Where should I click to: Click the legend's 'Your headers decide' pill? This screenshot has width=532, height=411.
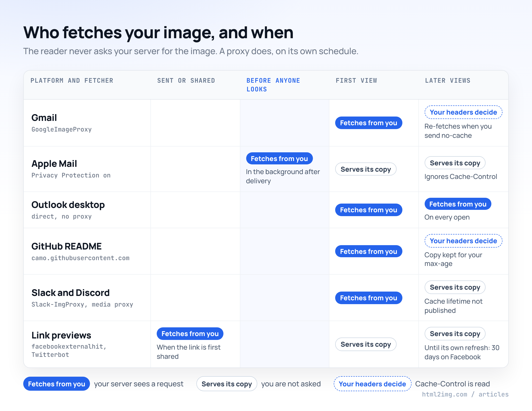click(372, 384)
